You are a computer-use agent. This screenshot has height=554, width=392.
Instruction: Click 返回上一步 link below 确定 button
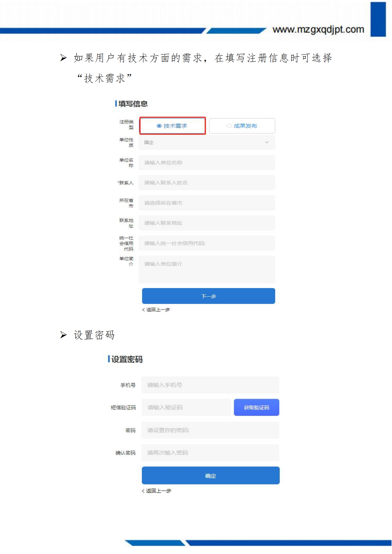158,491
